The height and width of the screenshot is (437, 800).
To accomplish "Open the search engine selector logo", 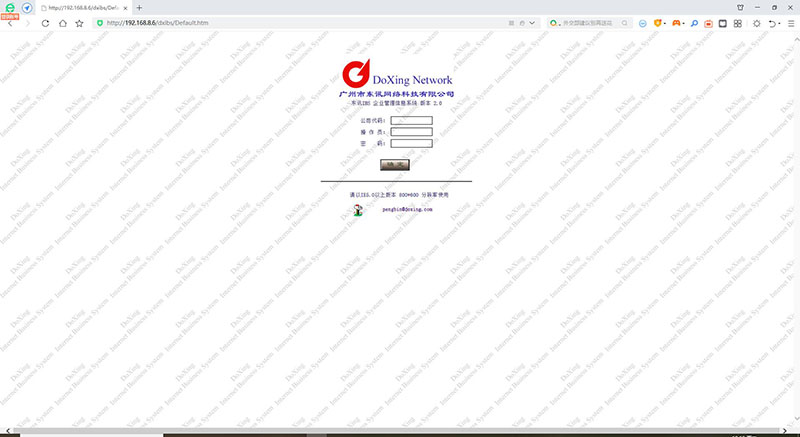I will pyautogui.click(x=554, y=23).
